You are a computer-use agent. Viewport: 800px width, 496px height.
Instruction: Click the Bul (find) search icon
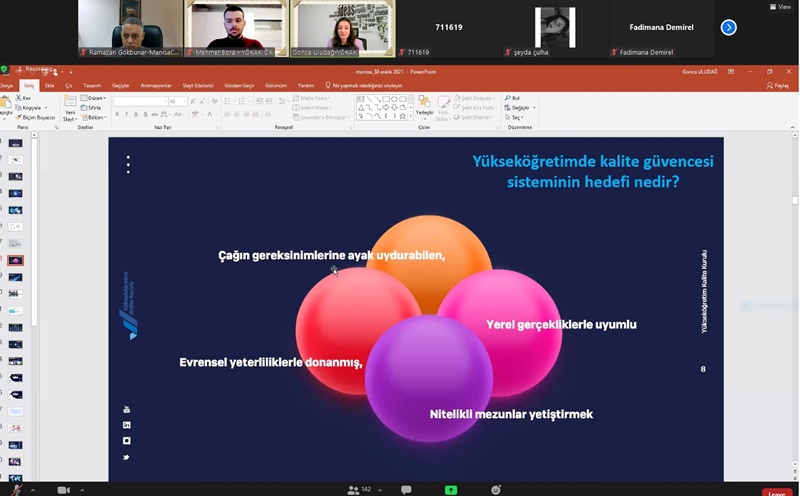point(508,98)
